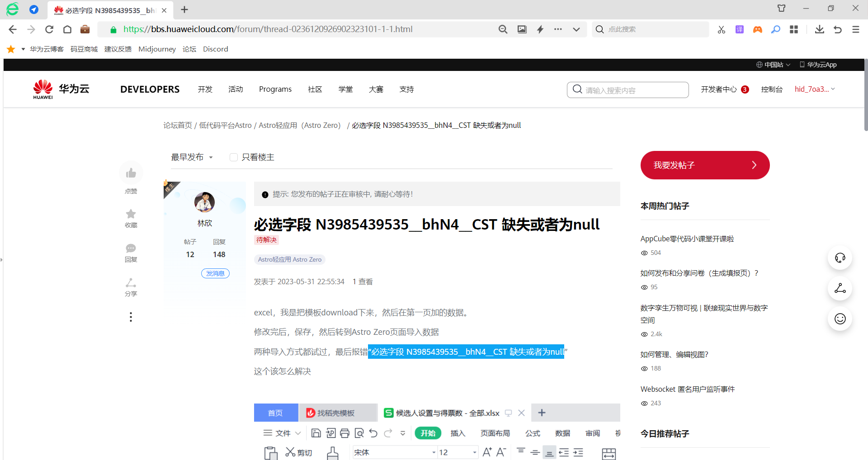The image size is (868, 460).
Task: Like the post with thumbs-up icon
Action: coord(131,173)
